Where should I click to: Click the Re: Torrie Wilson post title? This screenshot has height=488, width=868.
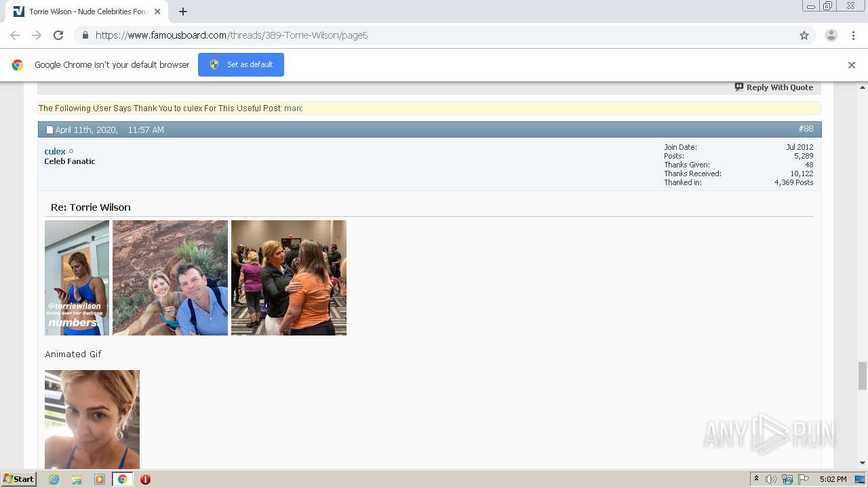[91, 207]
